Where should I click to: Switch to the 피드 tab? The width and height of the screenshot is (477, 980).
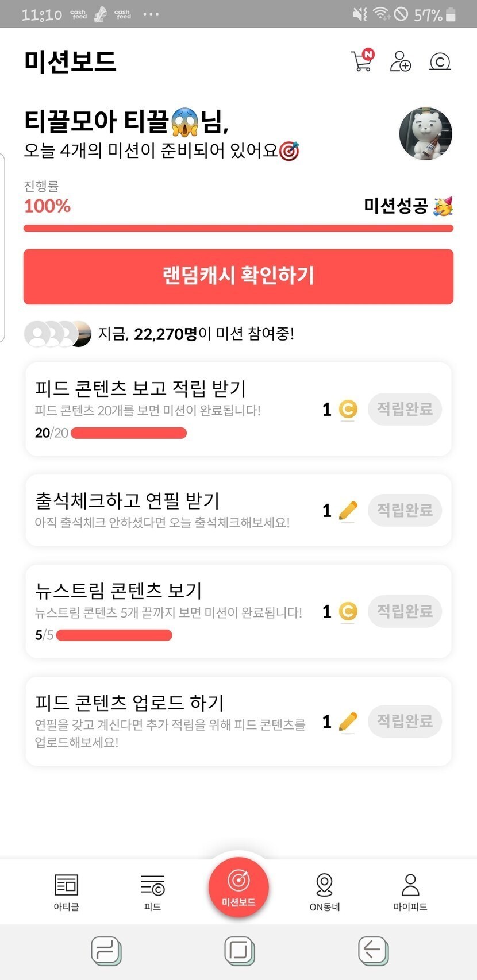(x=152, y=892)
